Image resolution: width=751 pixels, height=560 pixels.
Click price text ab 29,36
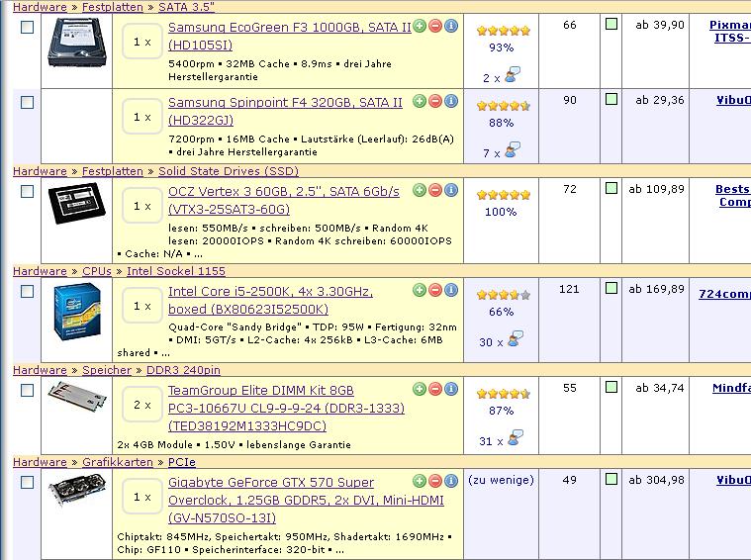click(660, 100)
